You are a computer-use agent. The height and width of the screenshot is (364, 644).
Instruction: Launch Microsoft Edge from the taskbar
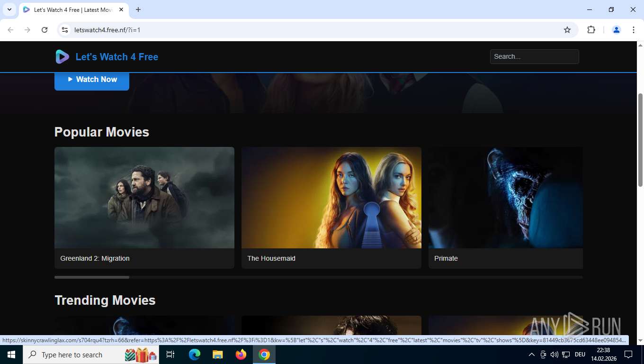coord(195,355)
